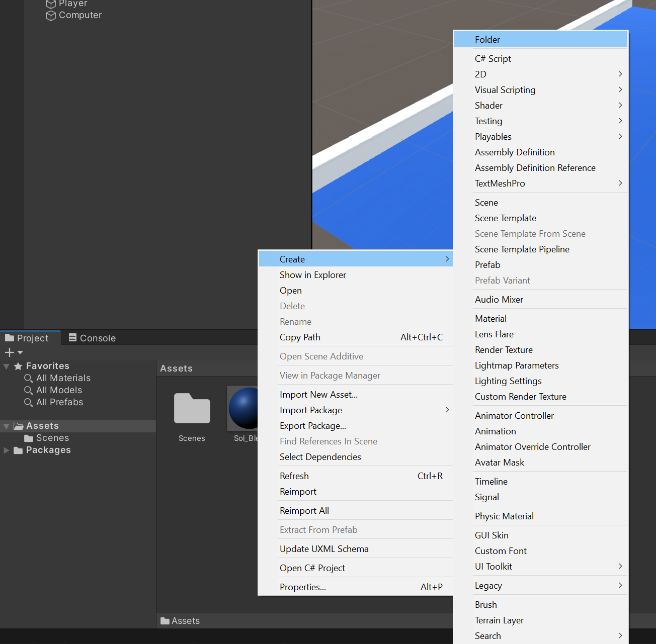Expand the TextMeshPro submenu
Image resolution: width=656 pixels, height=644 pixels.
click(x=541, y=183)
